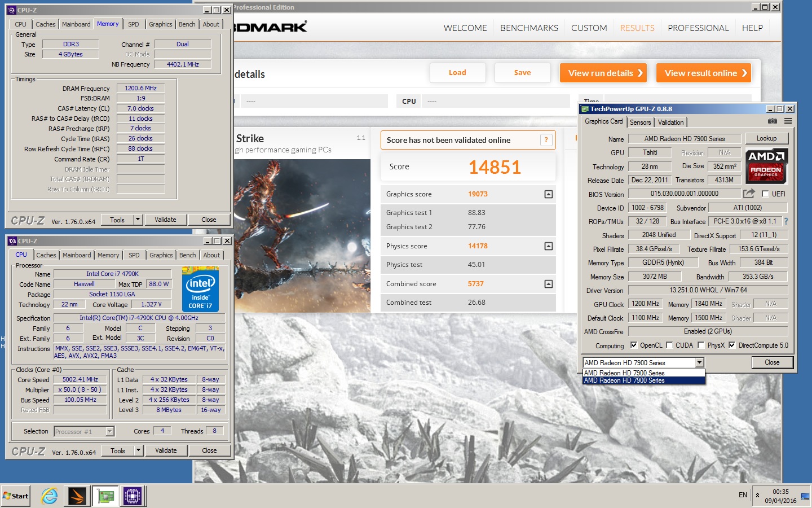Open the 3DMark taskbar icon
This screenshot has height=508, width=812.
point(77,496)
